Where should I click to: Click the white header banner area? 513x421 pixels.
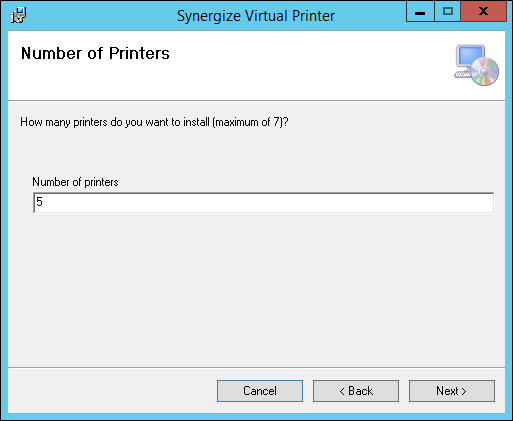click(256, 66)
